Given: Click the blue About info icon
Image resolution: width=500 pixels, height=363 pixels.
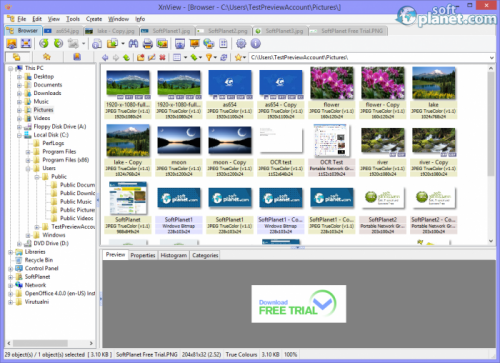Looking at the screenshot, I should pos(255,44).
